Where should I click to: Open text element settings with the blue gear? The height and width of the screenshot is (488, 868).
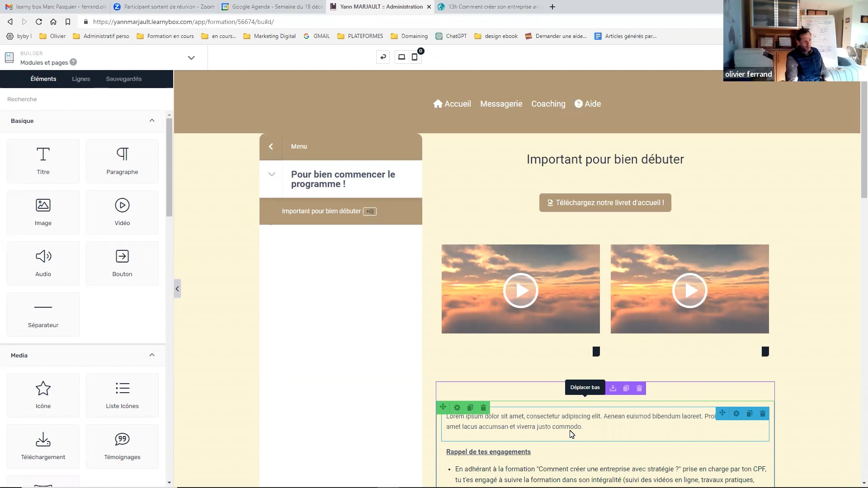tap(736, 413)
